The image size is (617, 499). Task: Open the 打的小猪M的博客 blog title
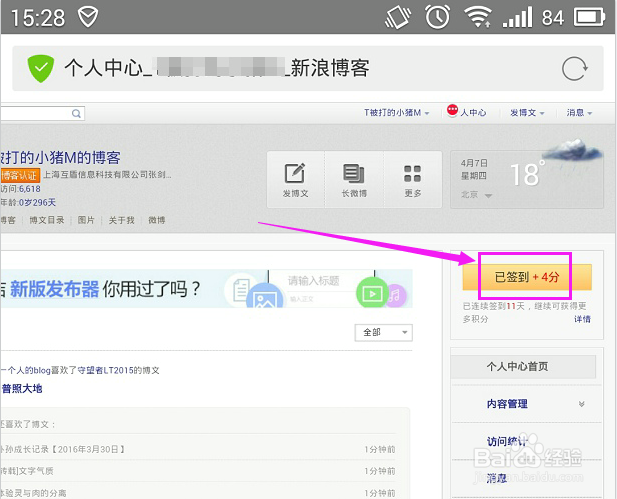60,157
